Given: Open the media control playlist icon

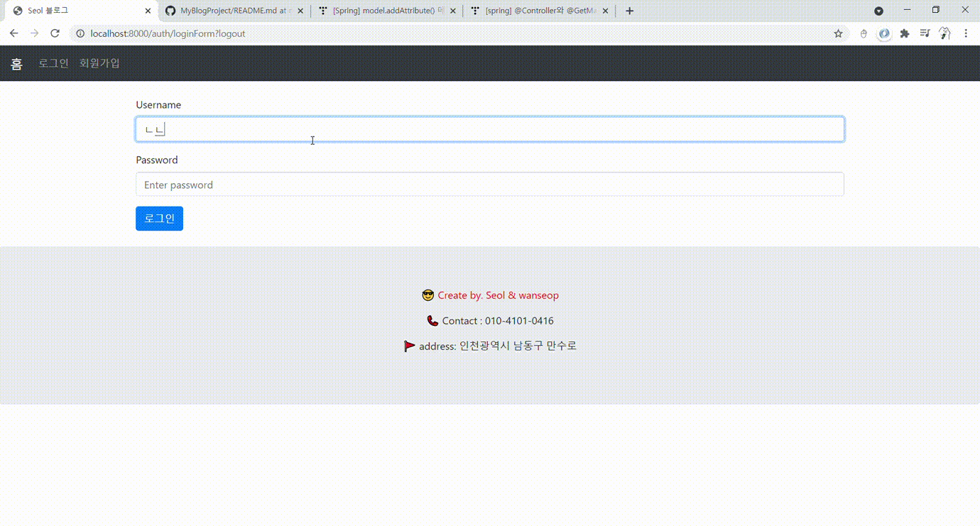Looking at the screenshot, I should [x=925, y=33].
